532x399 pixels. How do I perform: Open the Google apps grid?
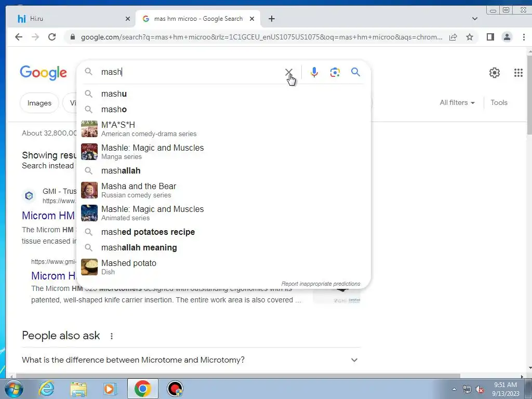pos(518,73)
